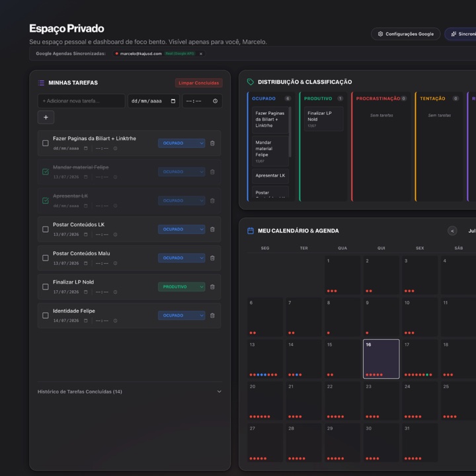Open category dropdown for Apresentar LK
Viewport: 476px width, 476px height.
point(182,201)
